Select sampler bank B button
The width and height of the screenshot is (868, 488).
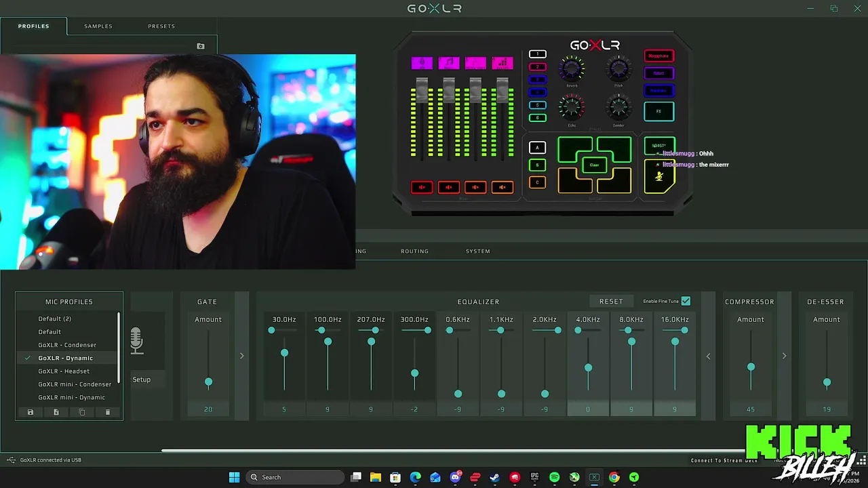(537, 165)
